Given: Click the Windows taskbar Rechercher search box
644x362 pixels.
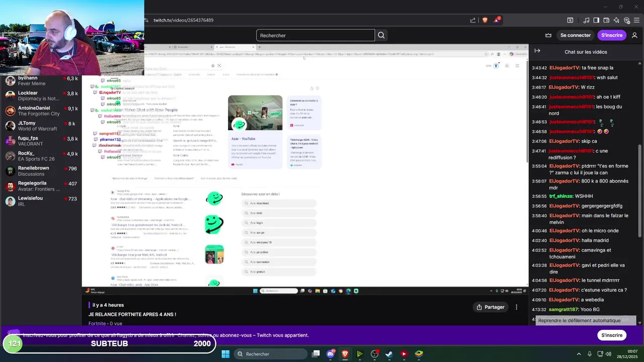Looking at the screenshot, I should coord(270,354).
